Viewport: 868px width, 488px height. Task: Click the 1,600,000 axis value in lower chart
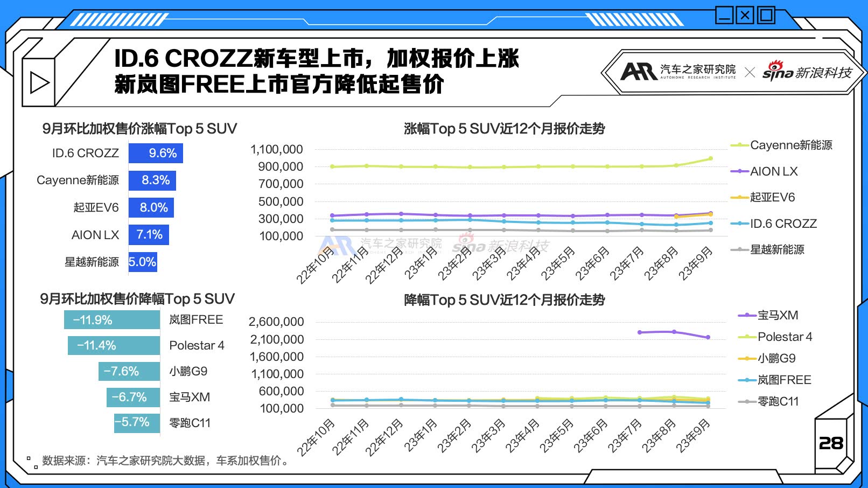277,357
